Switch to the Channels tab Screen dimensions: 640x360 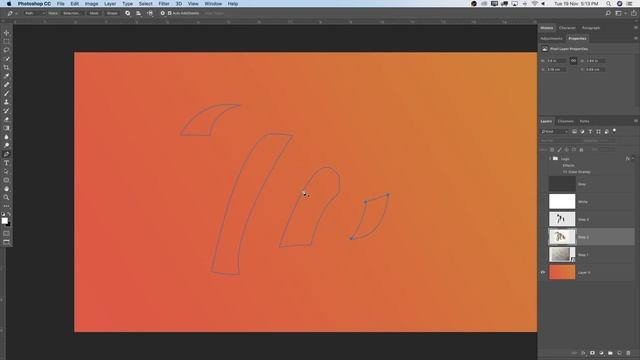[565, 121]
